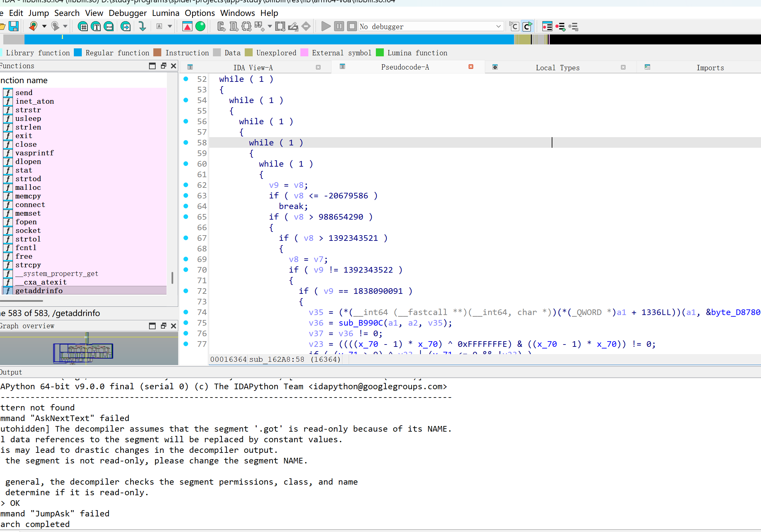
Task: Click the grey diamond undefine icon
Action: tap(306, 26)
